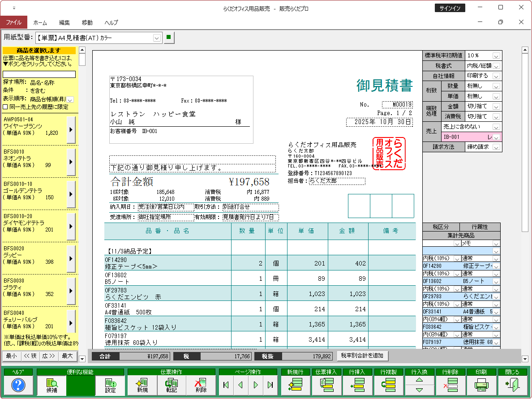Screen dimensions: 532x399
Task: Open the 編集 menu
Action: pyautogui.click(x=64, y=22)
